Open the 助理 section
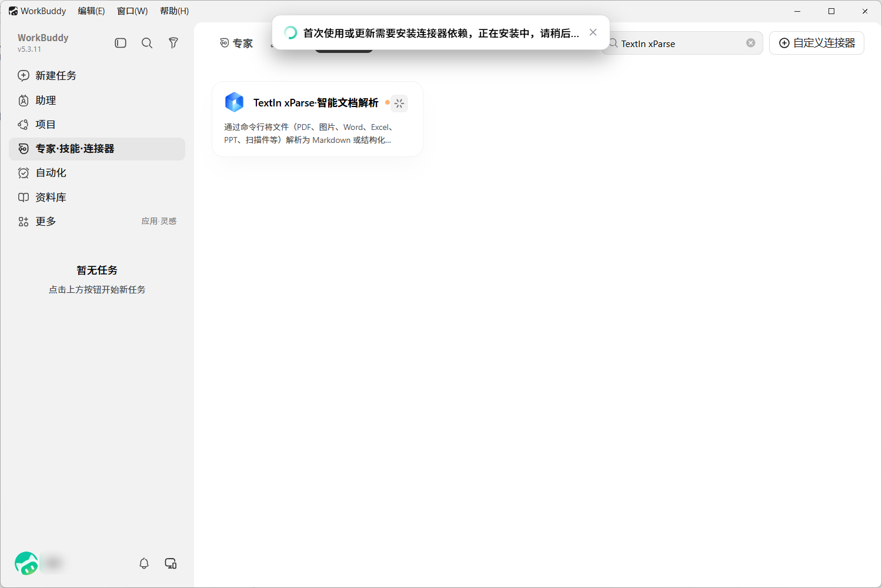The height and width of the screenshot is (588, 882). tap(97, 101)
